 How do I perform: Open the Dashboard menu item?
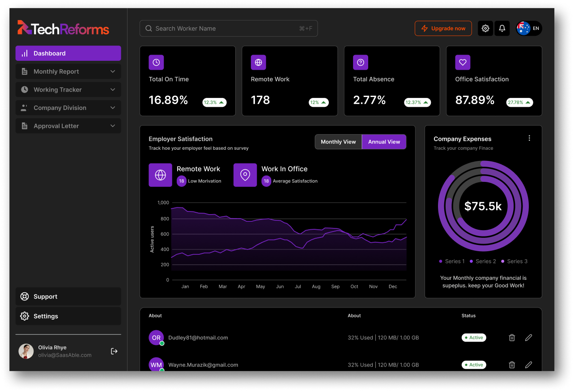pos(68,53)
